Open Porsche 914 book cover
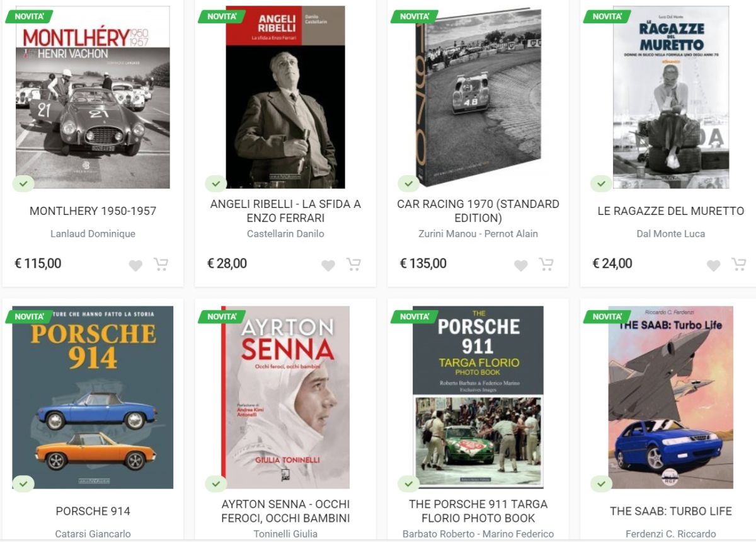The height and width of the screenshot is (542, 756). point(93,398)
